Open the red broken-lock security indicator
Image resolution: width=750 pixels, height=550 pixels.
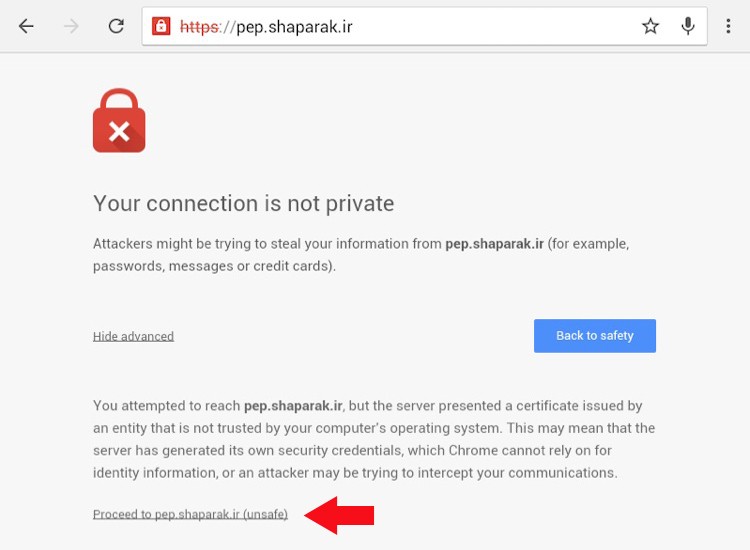[x=161, y=26]
